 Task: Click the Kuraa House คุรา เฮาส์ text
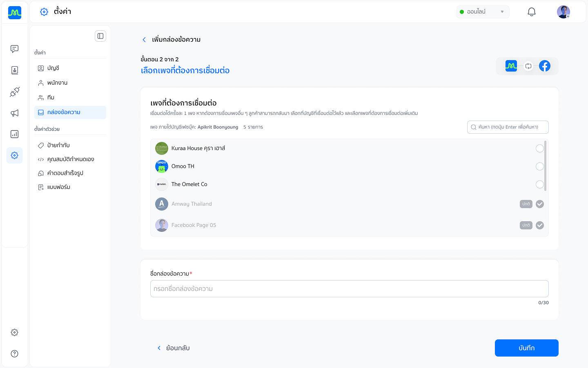click(198, 148)
